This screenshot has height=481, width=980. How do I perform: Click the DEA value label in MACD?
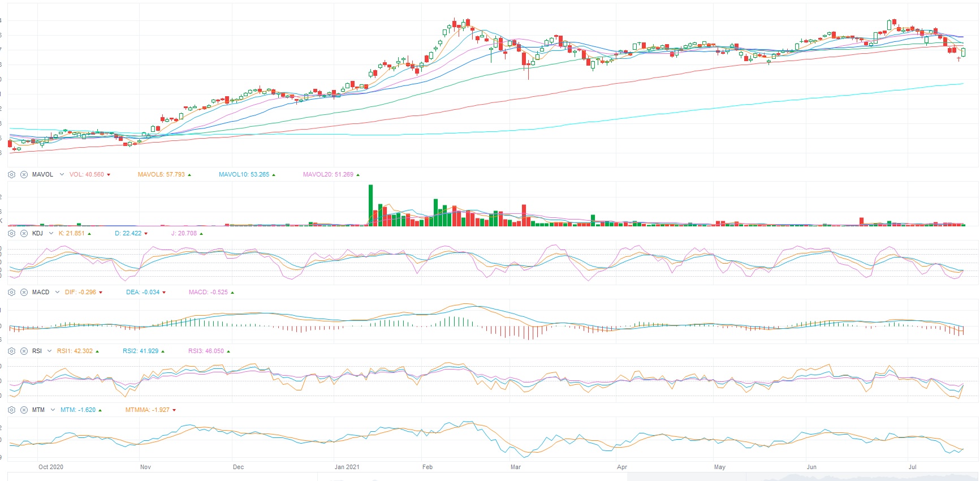(143, 292)
